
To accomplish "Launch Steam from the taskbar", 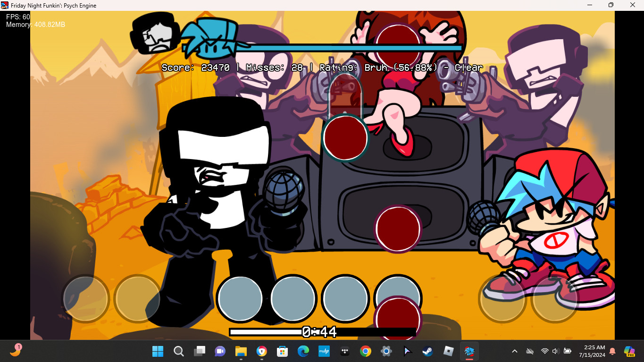I will tap(427, 351).
